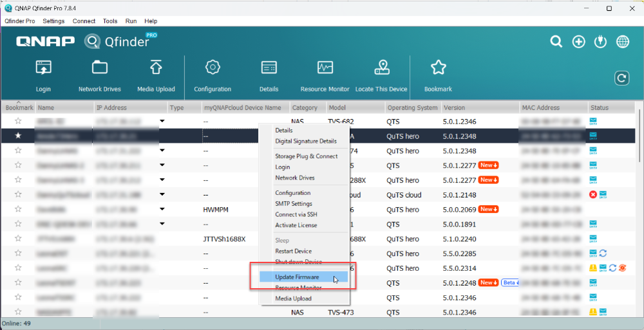Click the Media Upload toolbar icon
The width and height of the screenshot is (644, 330).
click(156, 68)
